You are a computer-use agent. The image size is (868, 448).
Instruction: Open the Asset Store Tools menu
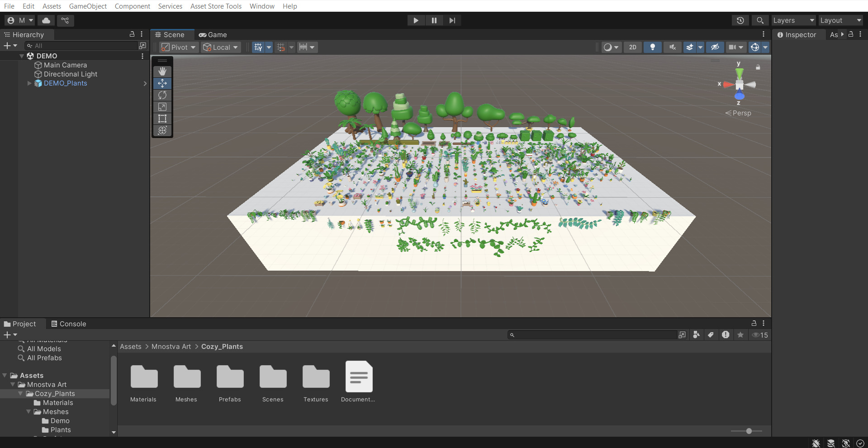pos(216,6)
